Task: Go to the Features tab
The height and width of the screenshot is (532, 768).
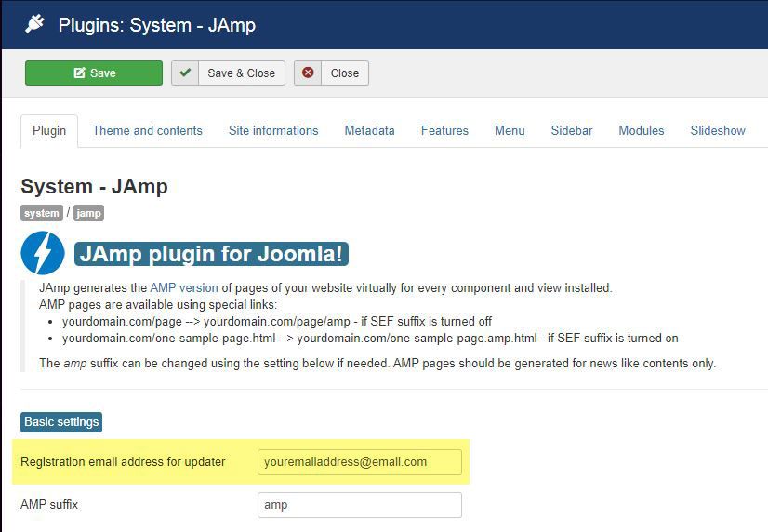Action: (444, 131)
